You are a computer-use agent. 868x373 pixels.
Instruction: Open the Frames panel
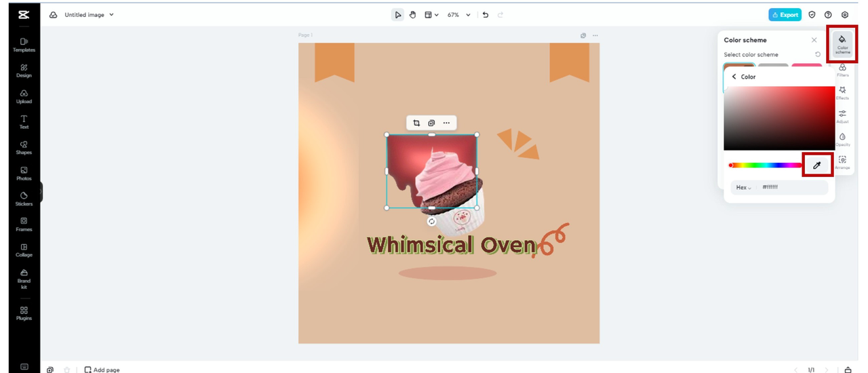[24, 224]
